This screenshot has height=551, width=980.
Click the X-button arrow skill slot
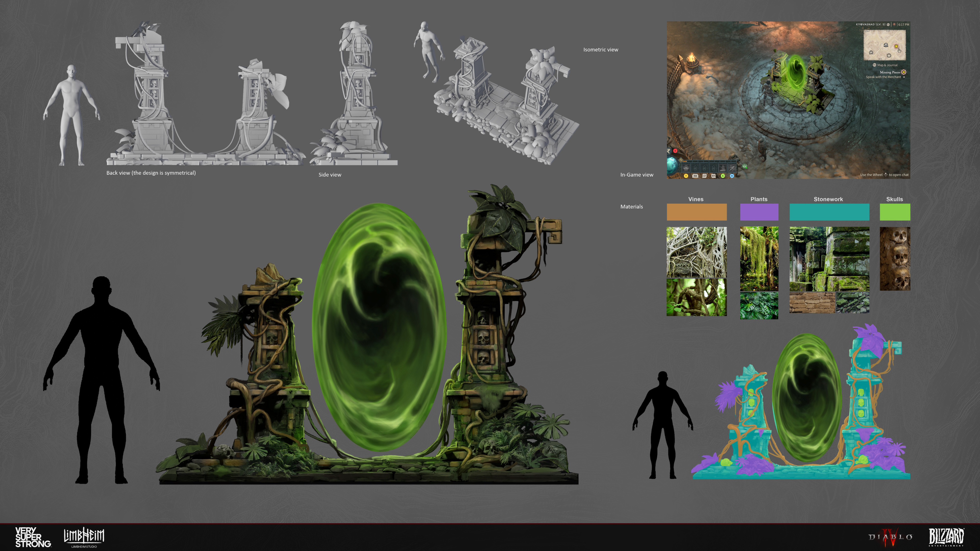[x=732, y=169]
